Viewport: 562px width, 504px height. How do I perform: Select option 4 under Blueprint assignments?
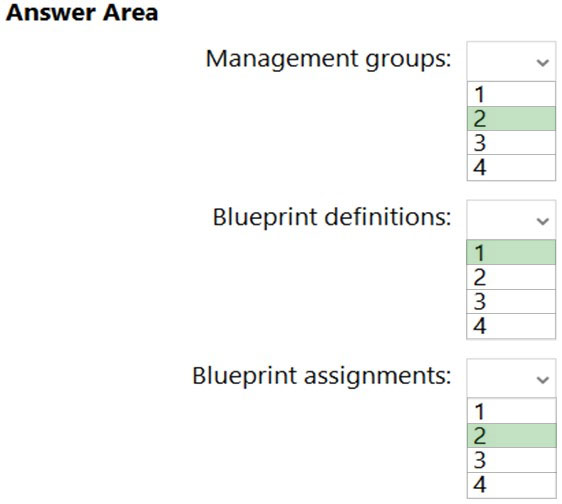(x=511, y=485)
